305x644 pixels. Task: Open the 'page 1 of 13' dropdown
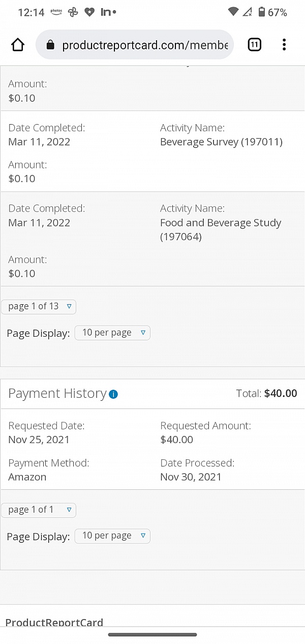tap(39, 306)
